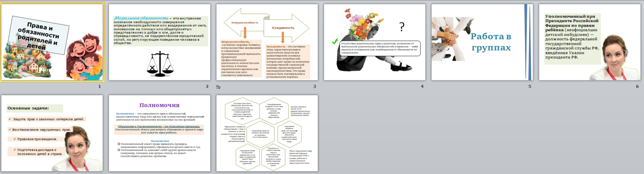Viewport: 644px width, 174px height.
Task: Select the 'Полномочия' slide
Action: (159, 133)
